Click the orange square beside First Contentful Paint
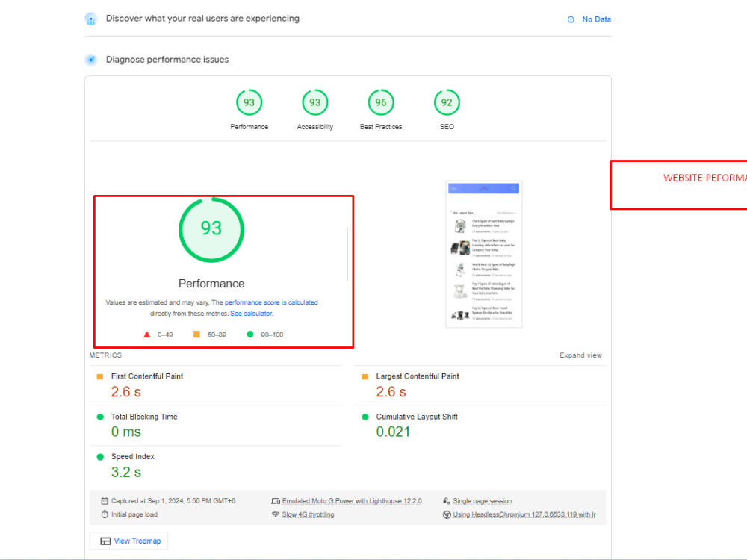 [100, 376]
